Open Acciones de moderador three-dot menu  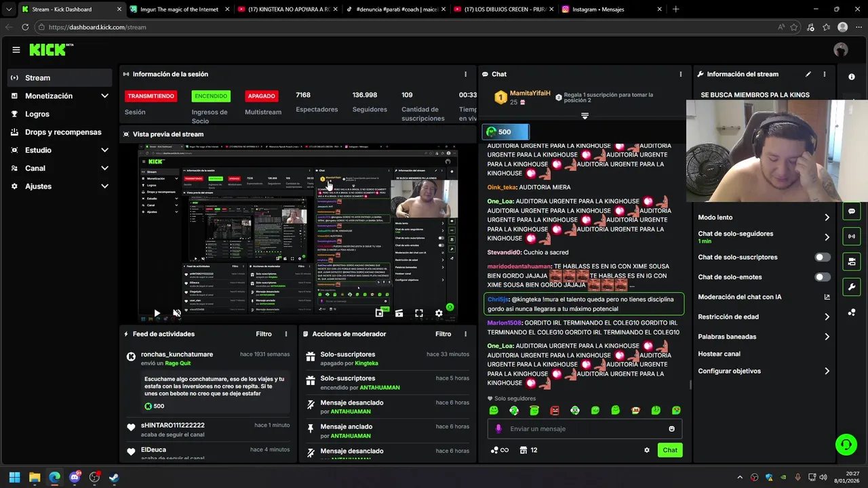pyautogui.click(x=465, y=334)
